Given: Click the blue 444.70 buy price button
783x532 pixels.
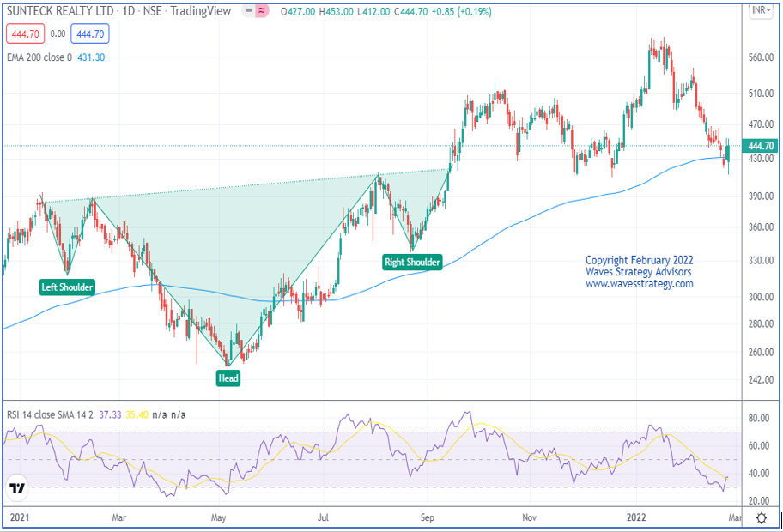Looking at the screenshot, I should (90, 34).
